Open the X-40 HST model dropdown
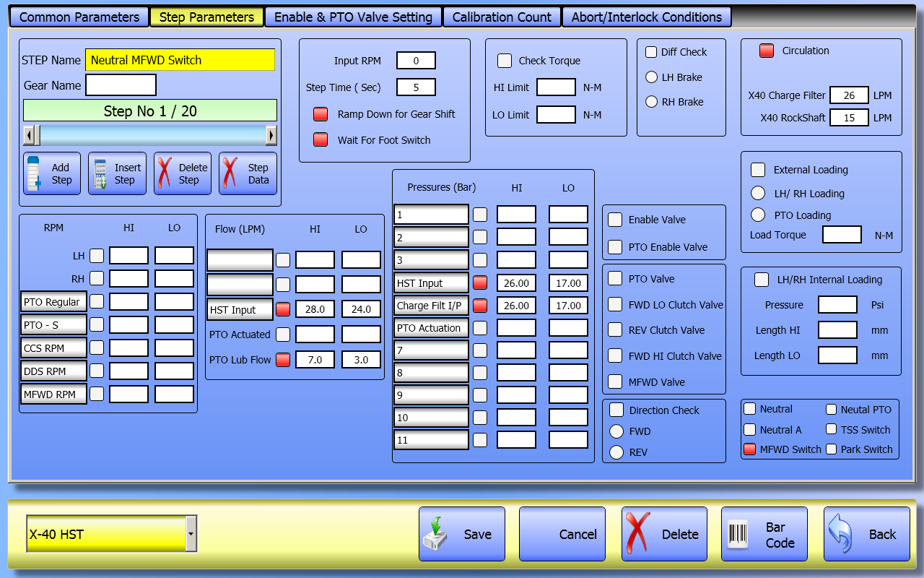Screen dimensions: 924x578 (191, 534)
